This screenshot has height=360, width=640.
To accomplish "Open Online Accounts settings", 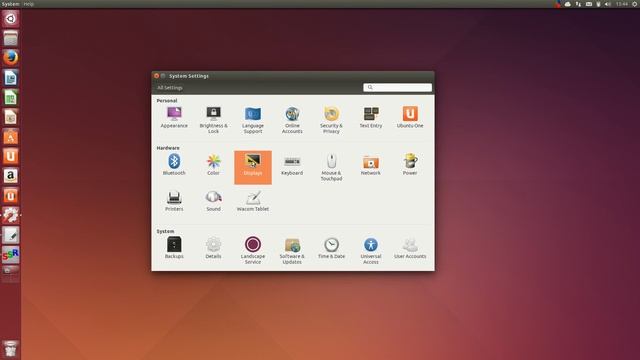I will tap(292, 120).
